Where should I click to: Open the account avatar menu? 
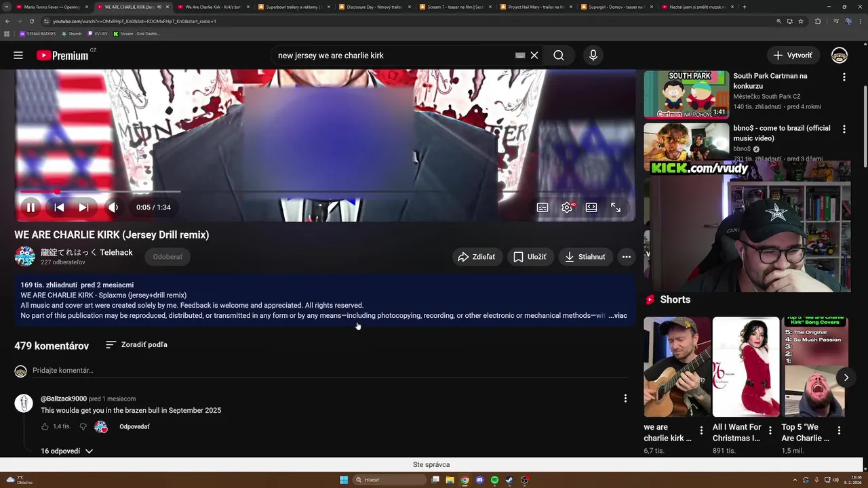tap(840, 56)
